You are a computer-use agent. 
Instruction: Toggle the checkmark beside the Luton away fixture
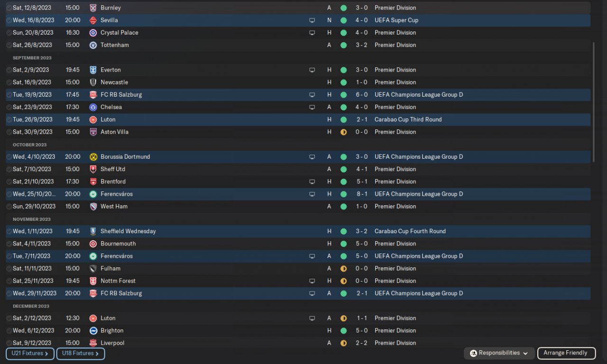point(9,318)
